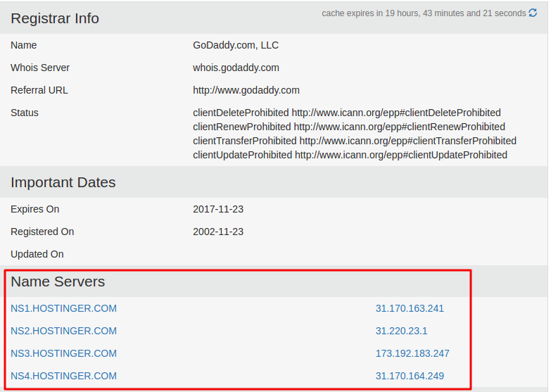Click the refresh cache icon
Viewport: 551px width, 392px height.
pyautogui.click(x=533, y=13)
